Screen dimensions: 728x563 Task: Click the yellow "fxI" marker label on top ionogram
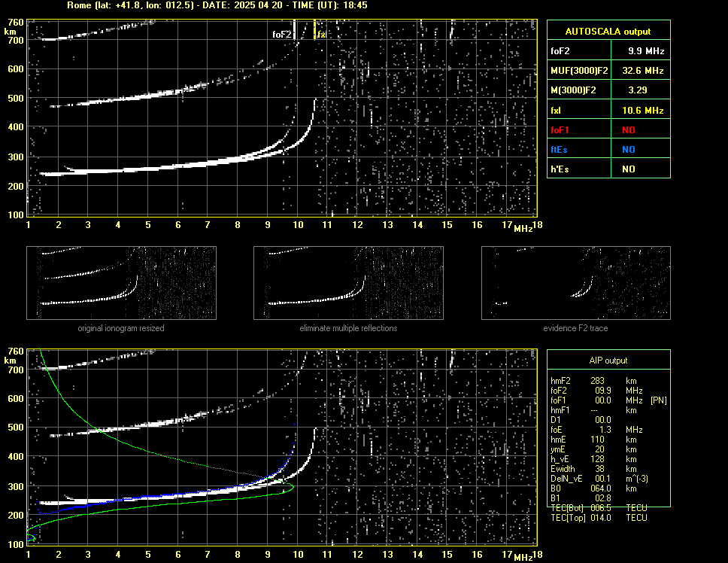pyautogui.click(x=322, y=35)
